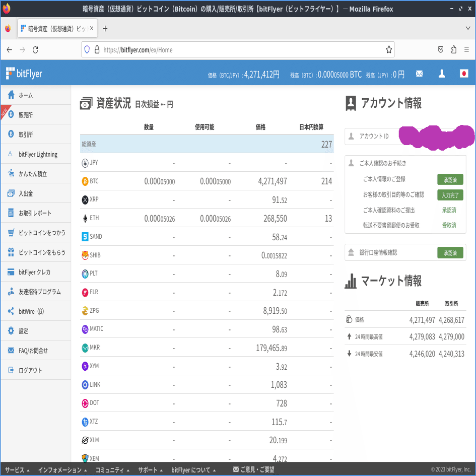The height and width of the screenshot is (476, 476).
Task: Click the FAQ/お問合せ envelope icon
Action: [11, 350]
